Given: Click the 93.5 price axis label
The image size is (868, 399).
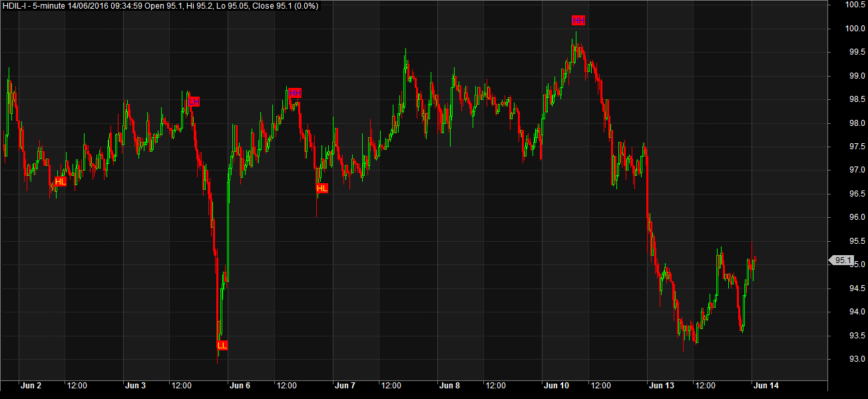Looking at the screenshot, I should (x=857, y=336).
